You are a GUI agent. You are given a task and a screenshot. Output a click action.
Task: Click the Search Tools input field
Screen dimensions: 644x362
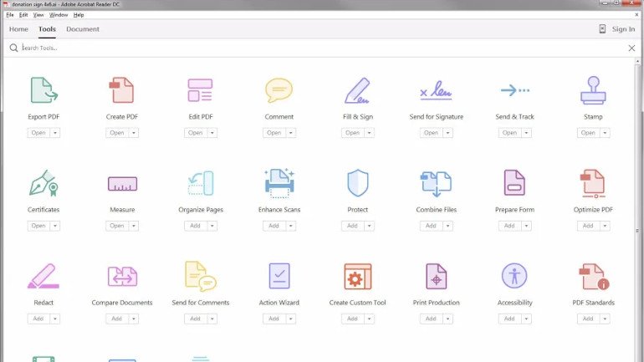coord(318,48)
